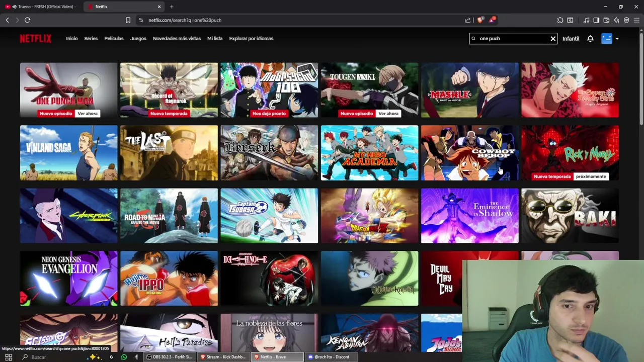Open the Record of Ragnarok thumbnail
This screenshot has width=644, height=362.
click(169, 90)
